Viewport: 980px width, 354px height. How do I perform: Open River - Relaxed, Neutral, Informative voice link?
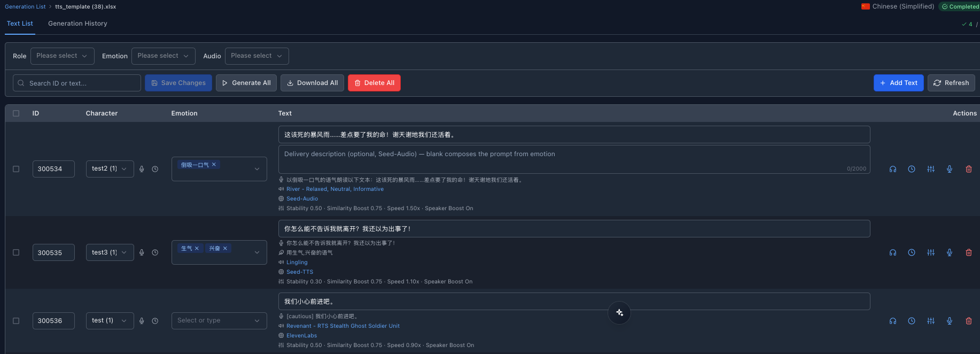335,189
